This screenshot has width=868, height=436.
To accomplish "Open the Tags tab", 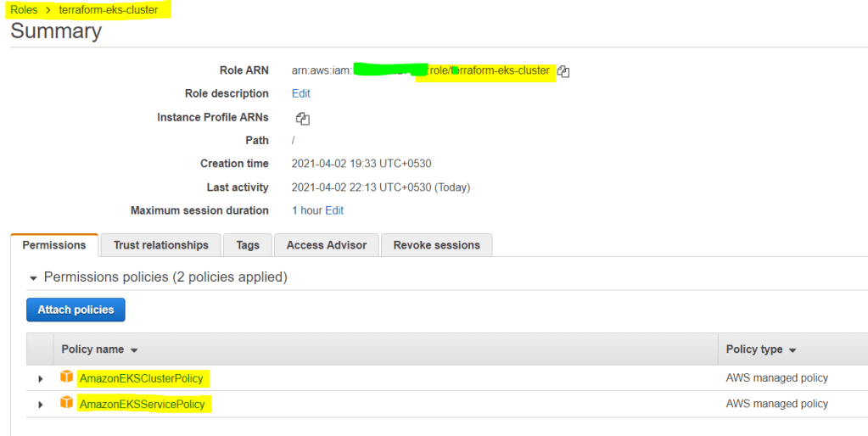I will coord(248,245).
